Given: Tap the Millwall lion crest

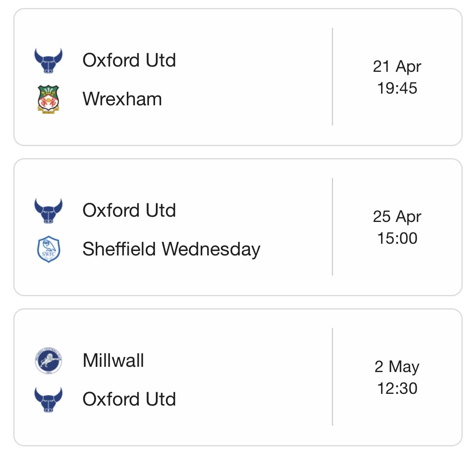Looking at the screenshot, I should pyautogui.click(x=48, y=360).
